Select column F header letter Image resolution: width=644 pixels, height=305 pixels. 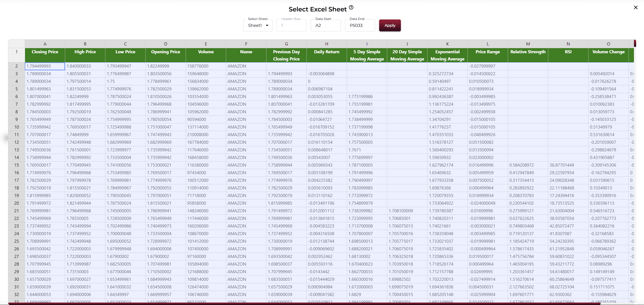[246, 44]
